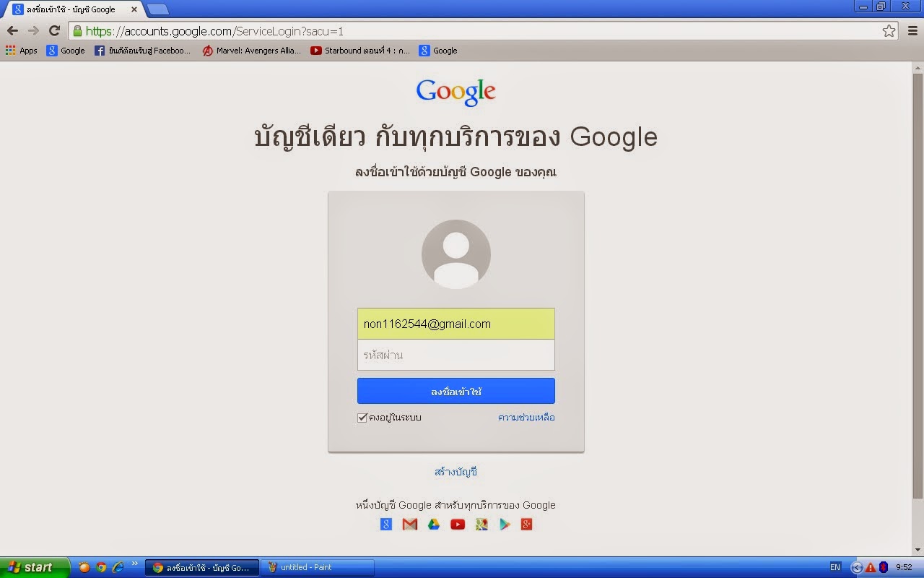
Task: Launch Chrome from the quick launch bar
Action: 101,567
